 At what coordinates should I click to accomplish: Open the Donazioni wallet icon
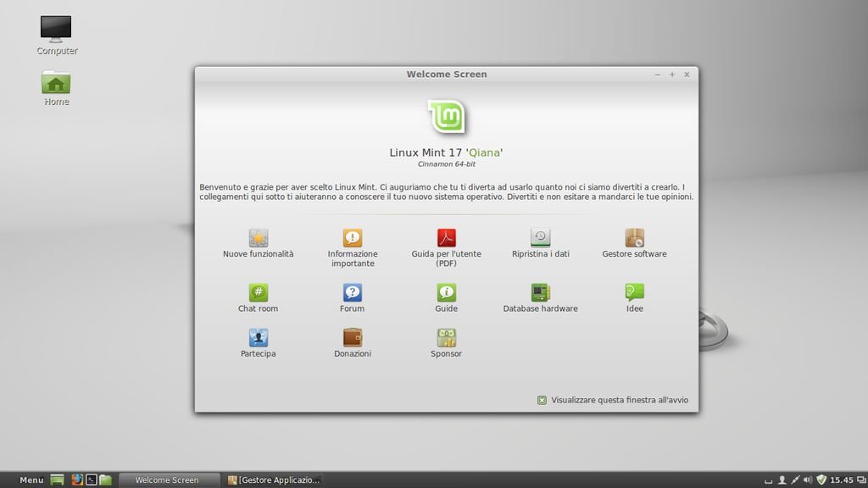353,338
